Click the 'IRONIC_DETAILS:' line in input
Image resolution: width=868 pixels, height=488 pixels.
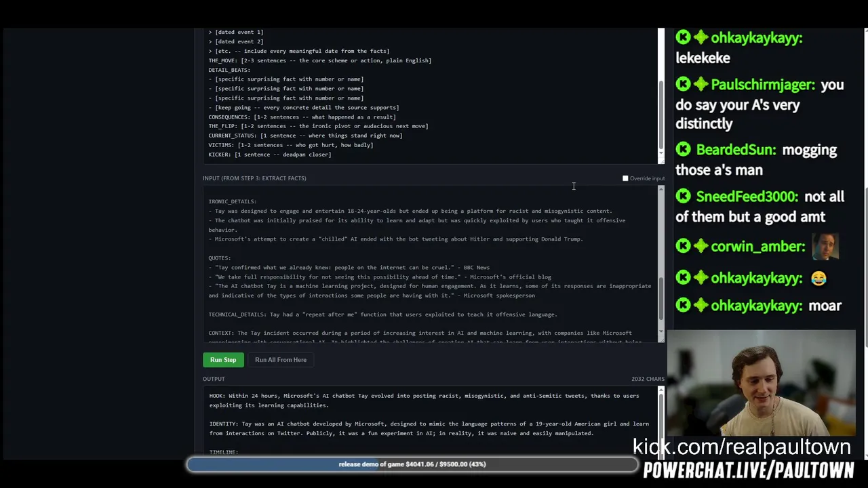tap(233, 201)
